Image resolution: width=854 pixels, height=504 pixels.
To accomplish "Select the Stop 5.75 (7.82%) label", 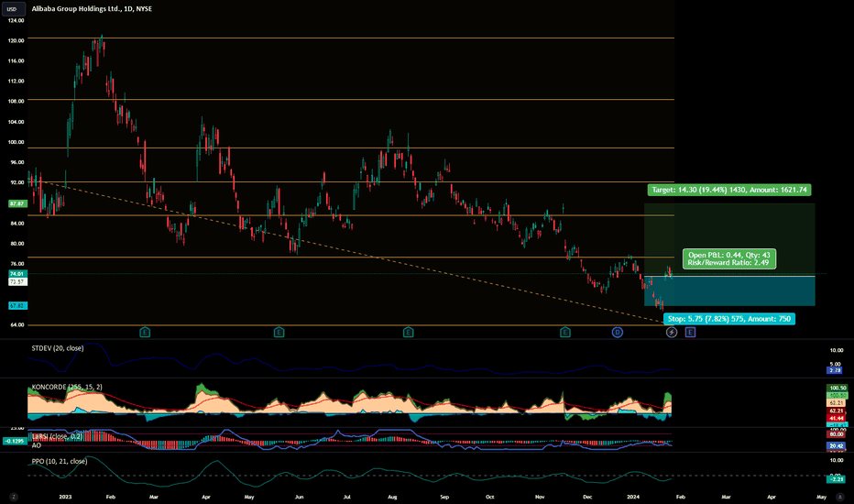I will (729, 319).
